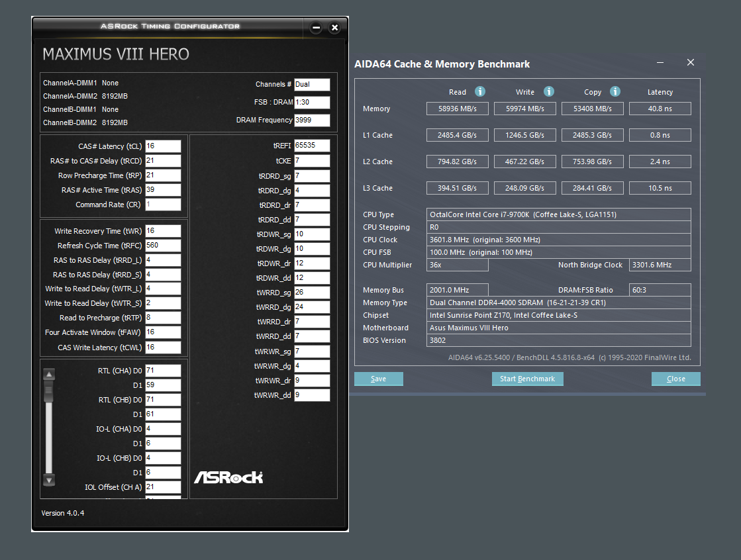Click the tWRWR_dd value field
This screenshot has width=741, height=560.
312,395
